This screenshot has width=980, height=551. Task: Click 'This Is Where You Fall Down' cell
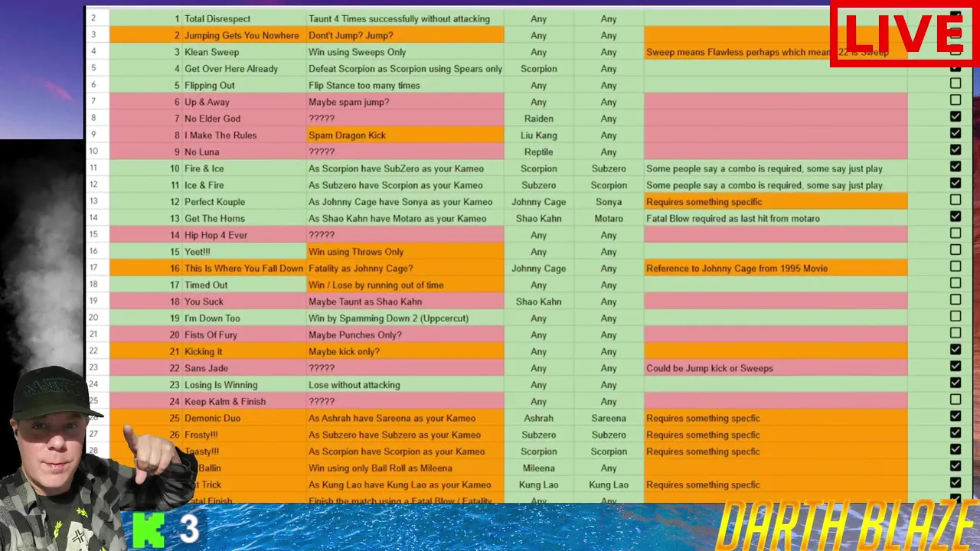(244, 269)
